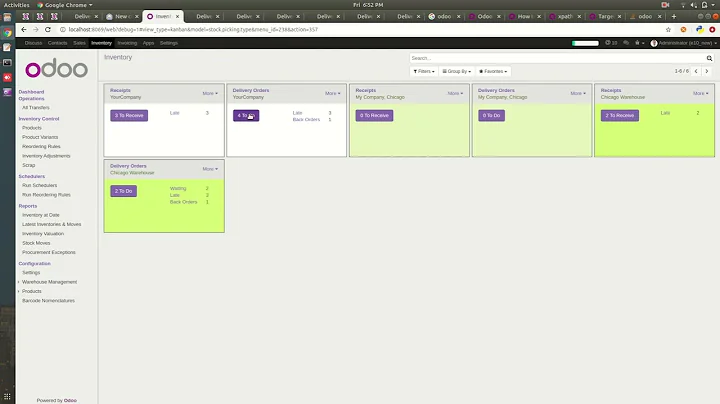The height and width of the screenshot is (404, 720).
Task: Open Activities overview in top bar
Action: (x=17, y=5)
